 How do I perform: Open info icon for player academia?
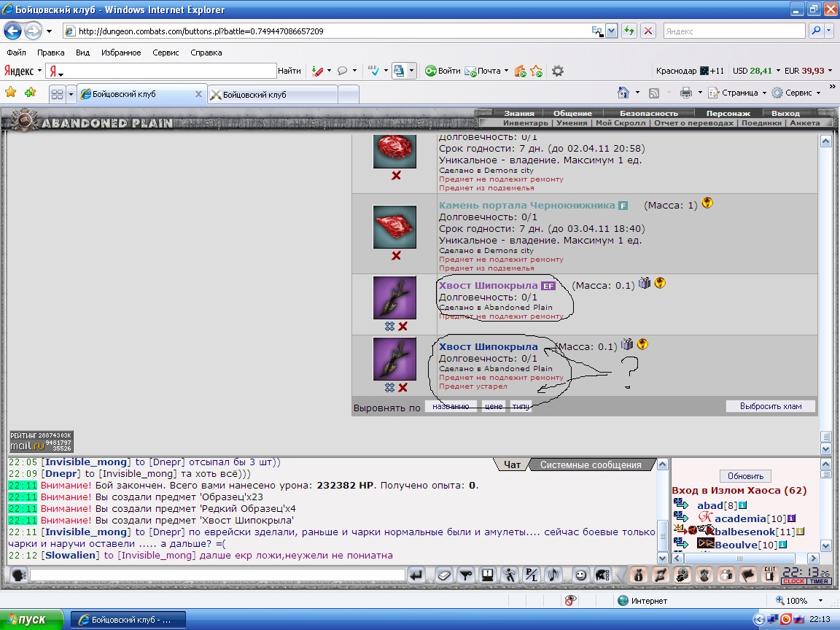coord(791,518)
